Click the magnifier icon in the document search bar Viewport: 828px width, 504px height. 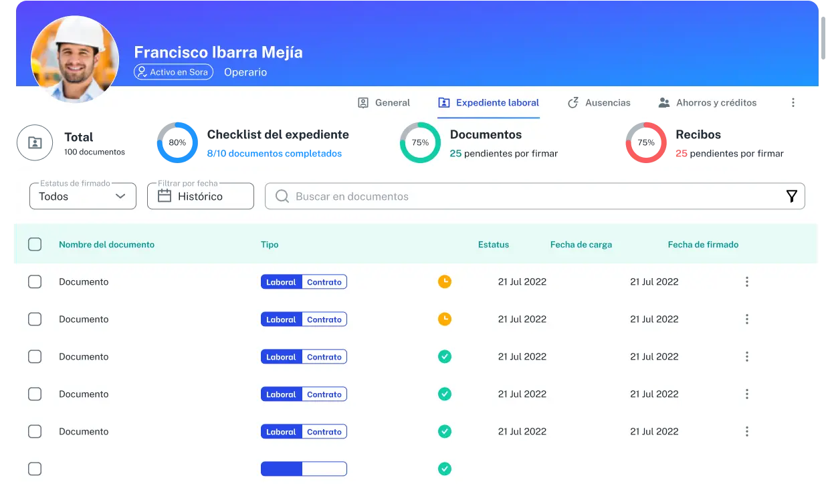(282, 196)
